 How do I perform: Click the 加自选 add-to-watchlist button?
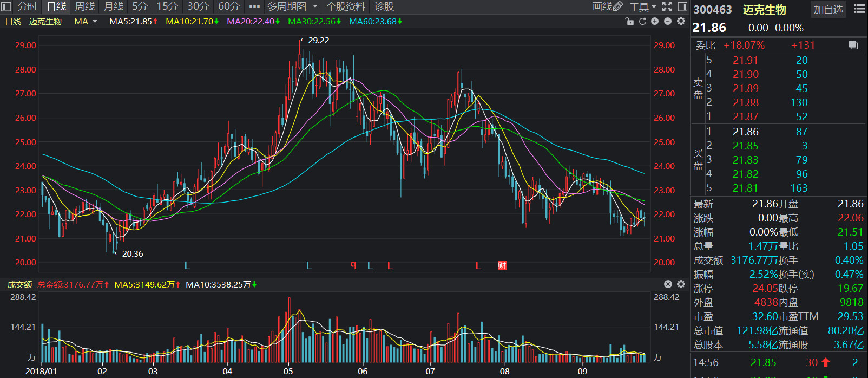[828, 9]
